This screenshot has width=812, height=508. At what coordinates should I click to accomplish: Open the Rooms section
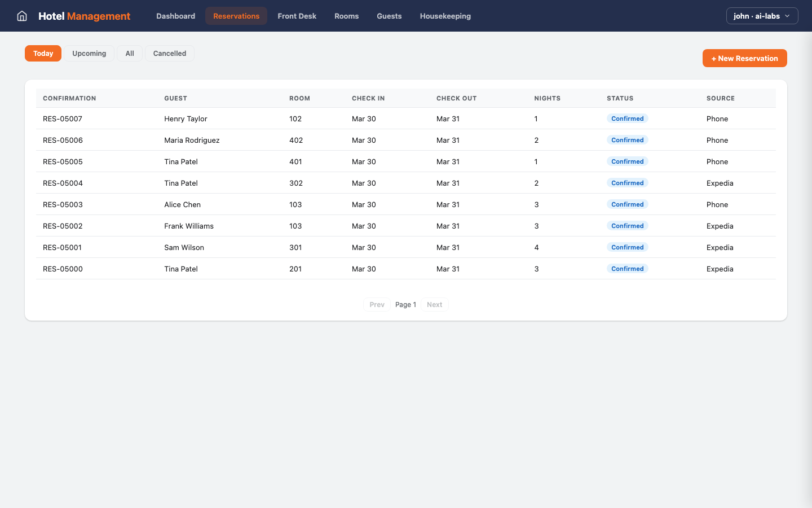346,16
